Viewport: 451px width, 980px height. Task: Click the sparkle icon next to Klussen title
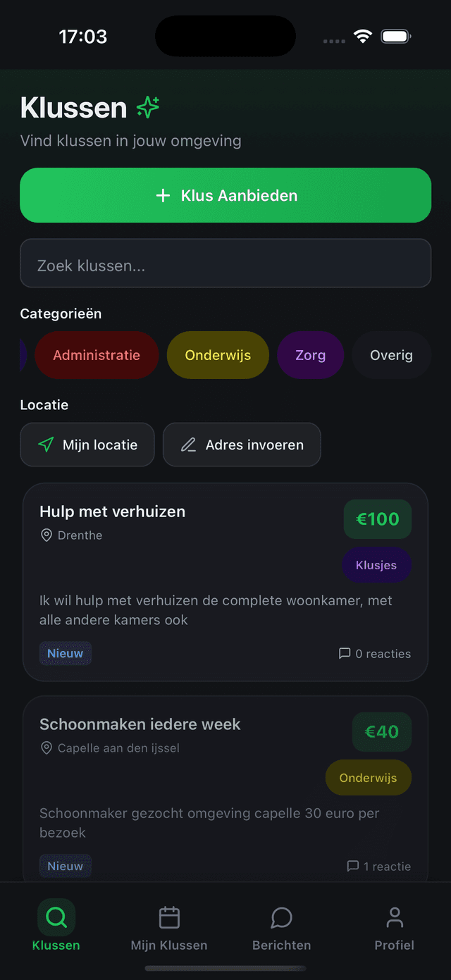click(x=147, y=107)
